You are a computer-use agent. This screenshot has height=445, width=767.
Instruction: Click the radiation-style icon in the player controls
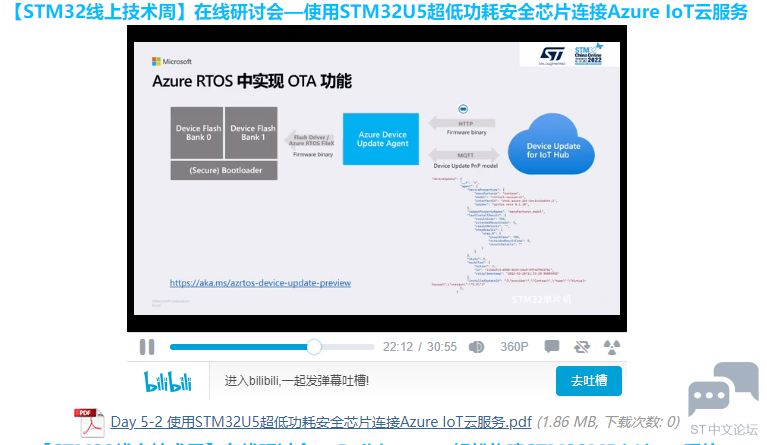(611, 347)
